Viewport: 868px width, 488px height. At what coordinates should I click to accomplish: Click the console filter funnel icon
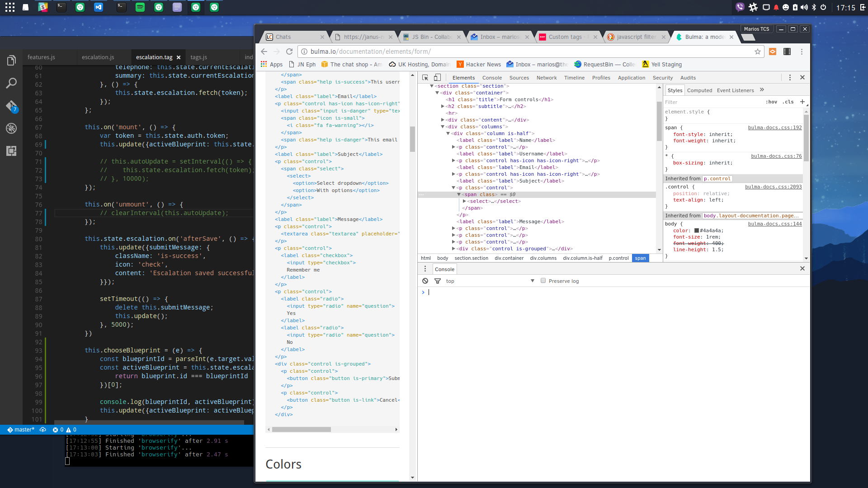click(438, 281)
